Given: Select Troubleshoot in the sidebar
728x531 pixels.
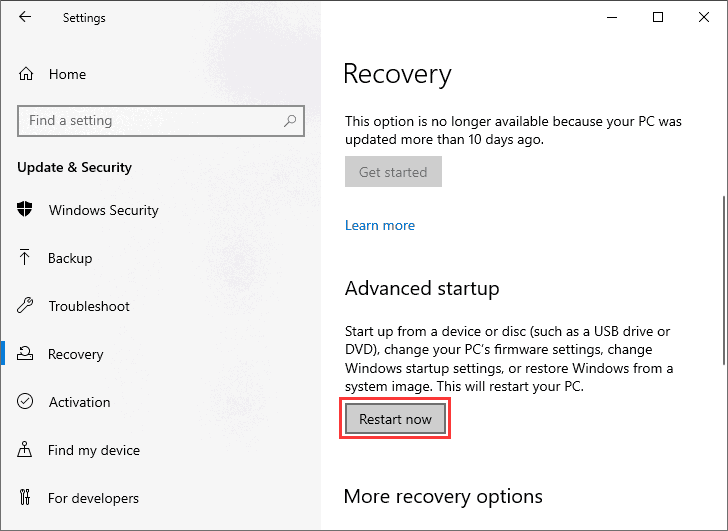Looking at the screenshot, I should [x=89, y=306].
